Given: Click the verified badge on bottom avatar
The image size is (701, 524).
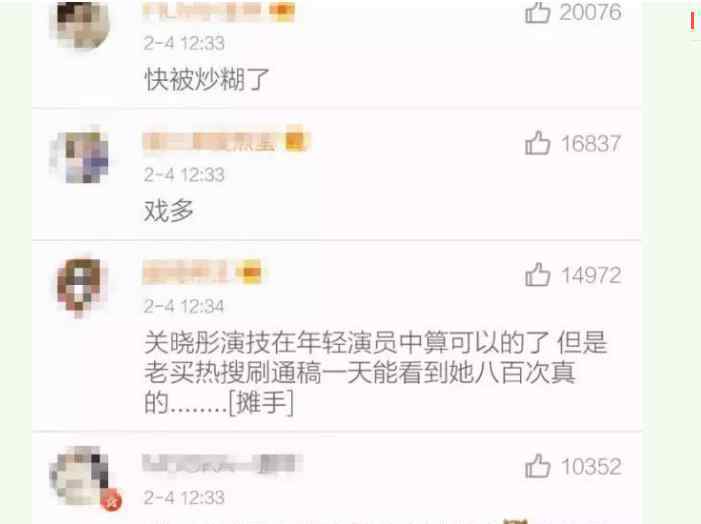Looking at the screenshot, I should [x=111, y=500].
